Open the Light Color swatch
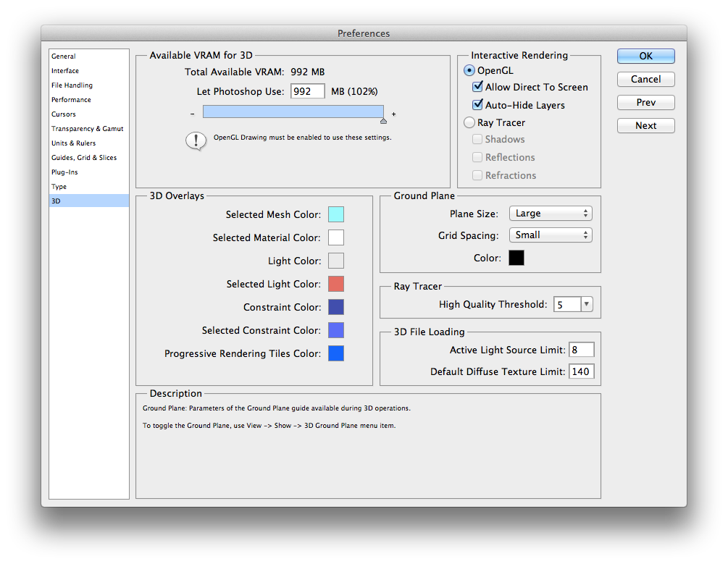The width and height of the screenshot is (728, 564). (336, 261)
